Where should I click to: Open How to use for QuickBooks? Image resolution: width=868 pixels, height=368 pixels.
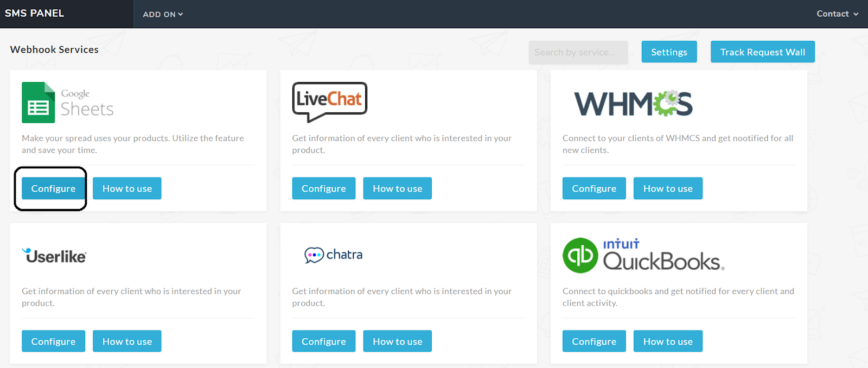tap(668, 341)
